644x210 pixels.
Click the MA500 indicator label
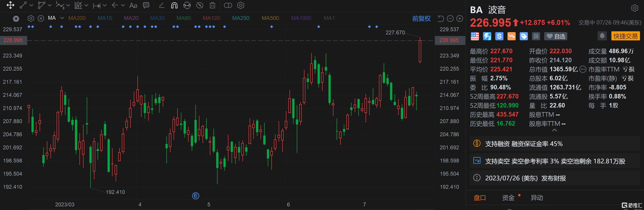[271, 18]
